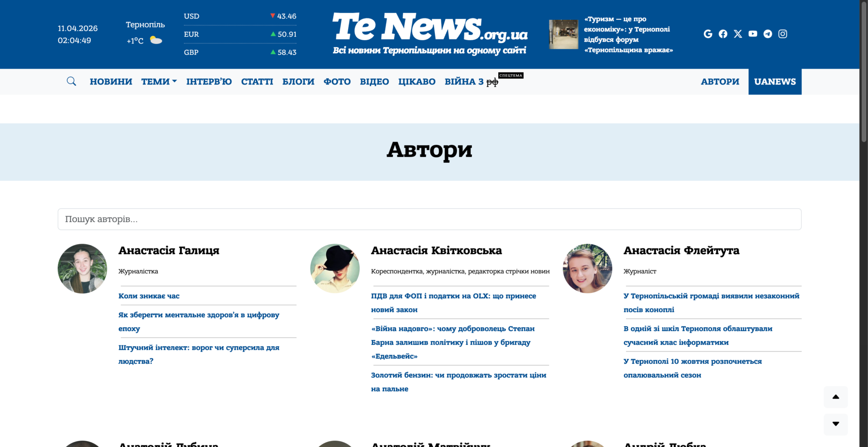Open author name Анастасія Квітковська

click(x=436, y=250)
